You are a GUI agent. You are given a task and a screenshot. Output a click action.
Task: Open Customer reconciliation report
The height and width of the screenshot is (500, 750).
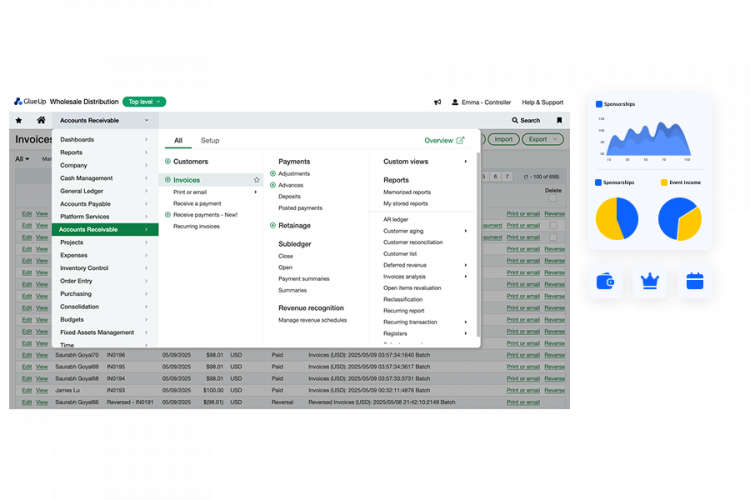413,243
